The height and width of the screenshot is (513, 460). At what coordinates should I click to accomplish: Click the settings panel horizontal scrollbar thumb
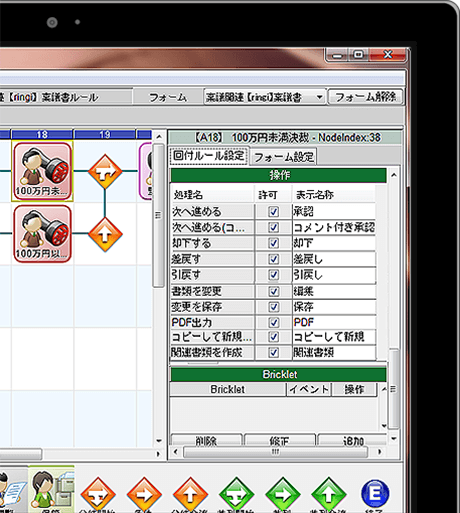(275, 452)
